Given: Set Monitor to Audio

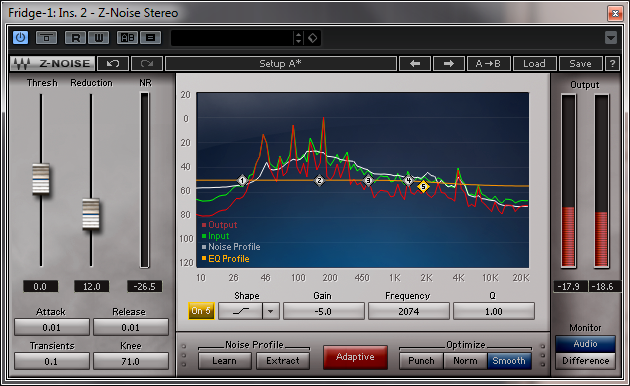Looking at the screenshot, I should [x=585, y=344].
